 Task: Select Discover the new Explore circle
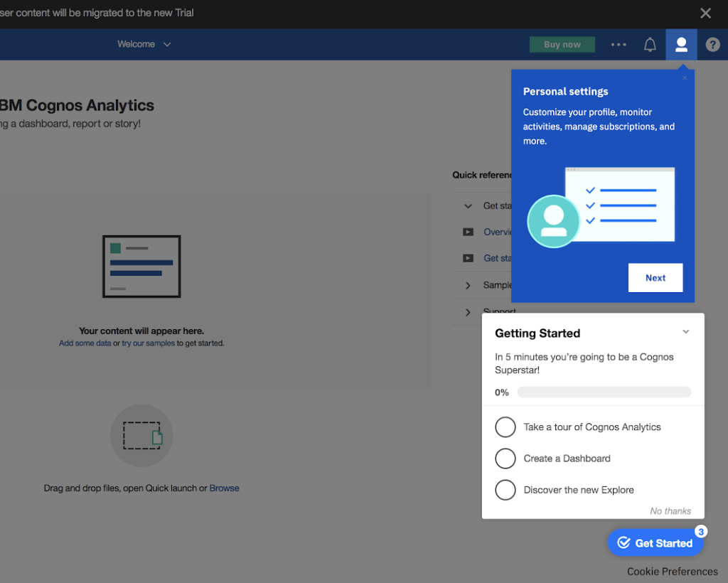point(505,490)
